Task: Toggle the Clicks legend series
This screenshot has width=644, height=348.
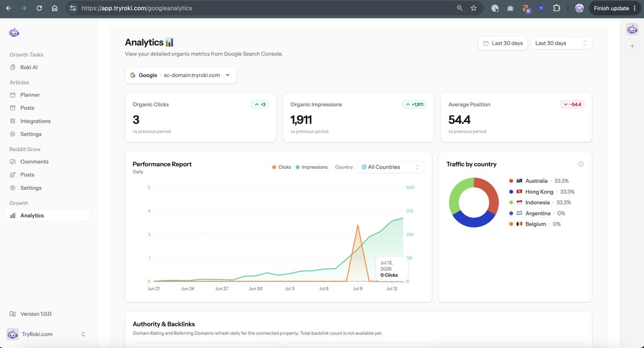Action: pyautogui.click(x=282, y=167)
